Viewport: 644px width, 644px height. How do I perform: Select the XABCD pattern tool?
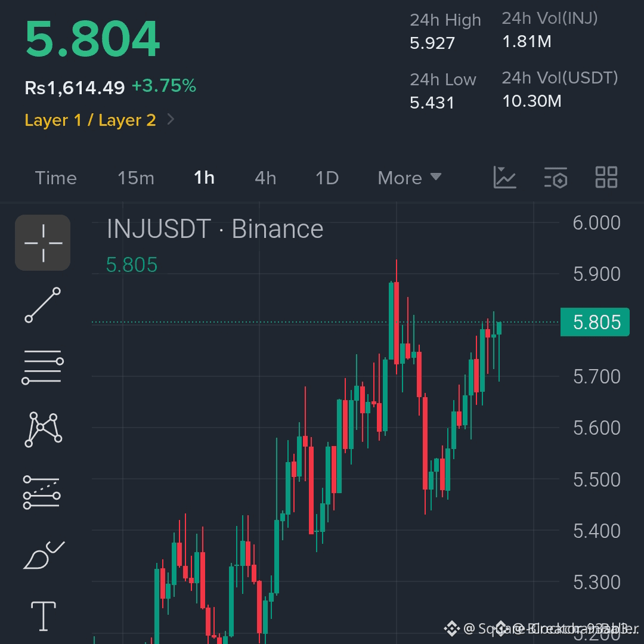click(x=43, y=429)
